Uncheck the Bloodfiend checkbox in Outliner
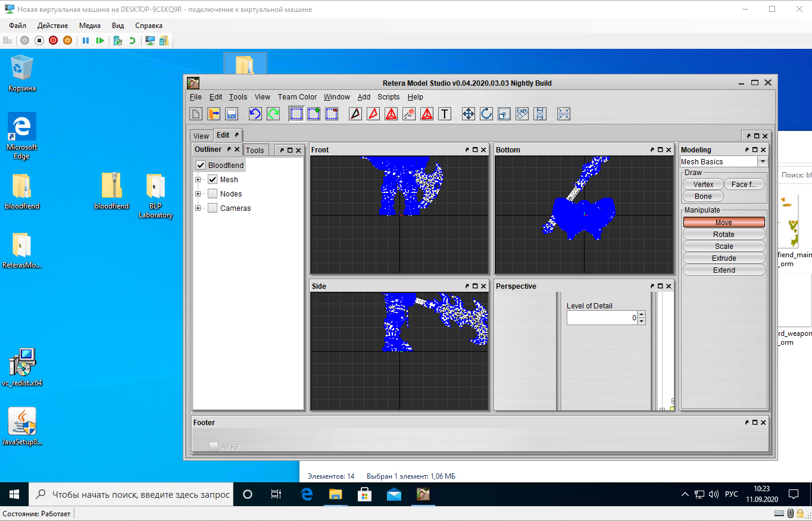812x521 pixels. tap(201, 165)
